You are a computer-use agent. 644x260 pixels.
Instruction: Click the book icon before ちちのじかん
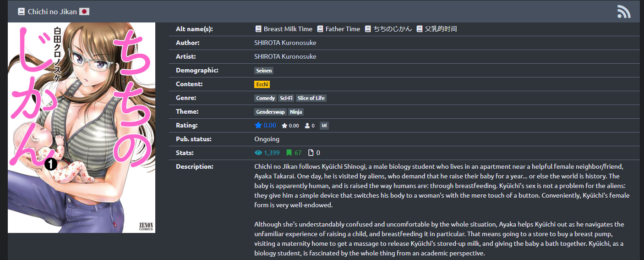pyautogui.click(x=368, y=29)
